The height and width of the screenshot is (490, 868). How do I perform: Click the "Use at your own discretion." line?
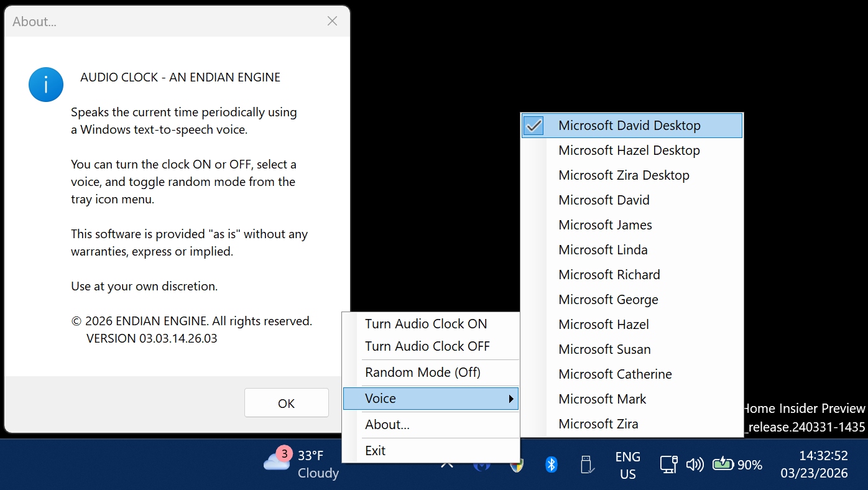144,287
